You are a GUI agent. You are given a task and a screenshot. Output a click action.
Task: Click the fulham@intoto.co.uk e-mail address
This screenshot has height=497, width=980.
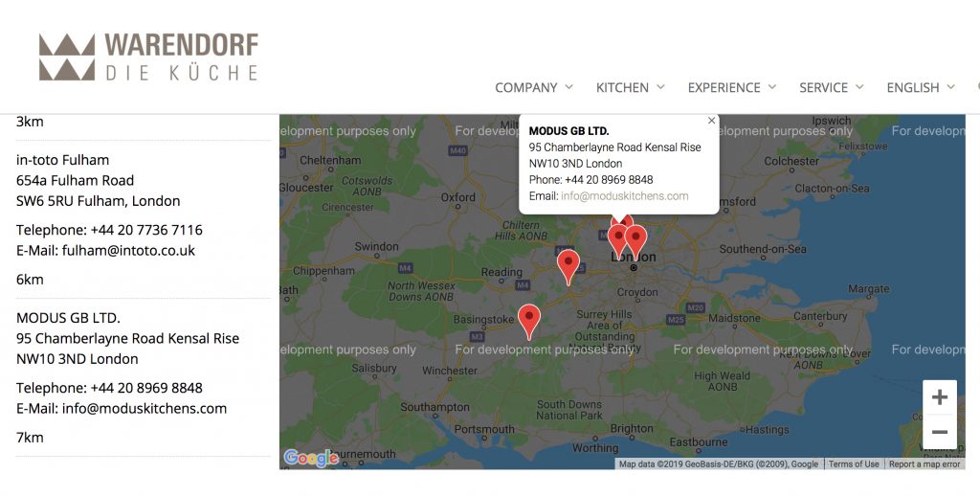128,251
